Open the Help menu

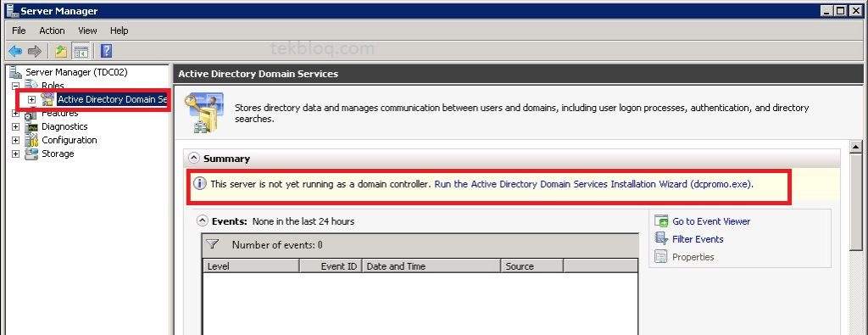pyautogui.click(x=119, y=31)
